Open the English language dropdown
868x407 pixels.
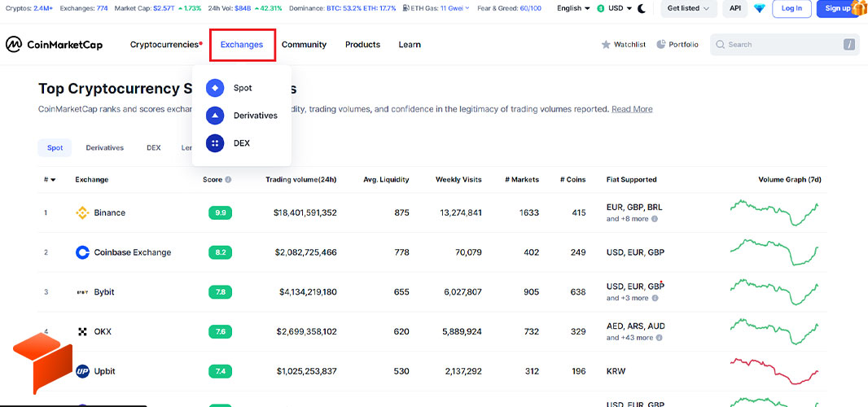pyautogui.click(x=573, y=8)
